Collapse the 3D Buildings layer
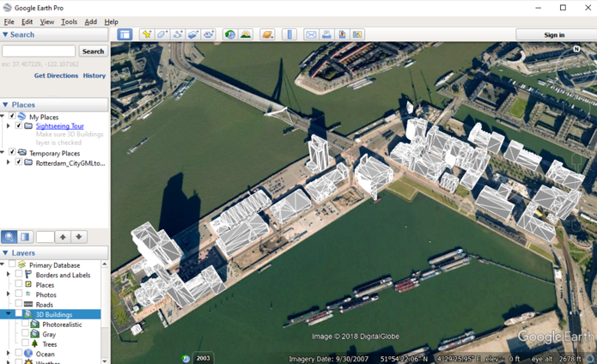597x364 pixels. 8,314
